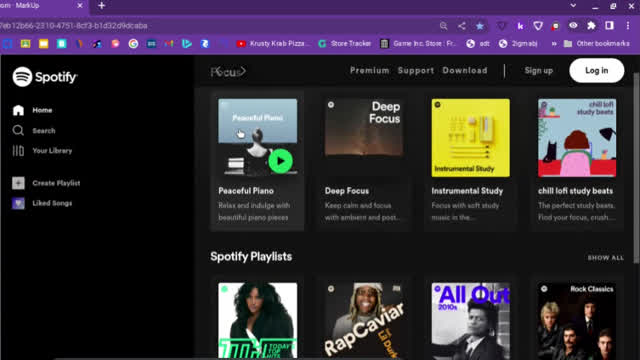
Task: Open the adt bookmark
Action: tap(478, 44)
